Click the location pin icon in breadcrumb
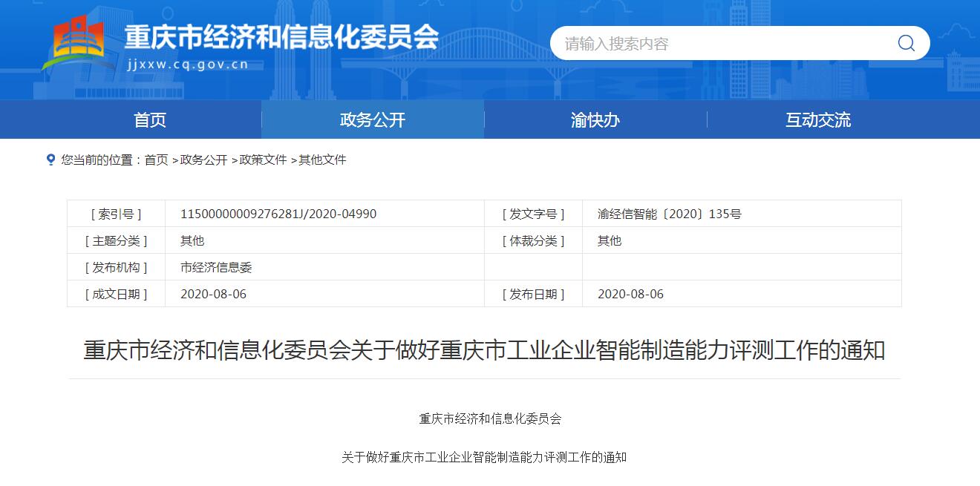This screenshot has width=980, height=486. click(50, 160)
